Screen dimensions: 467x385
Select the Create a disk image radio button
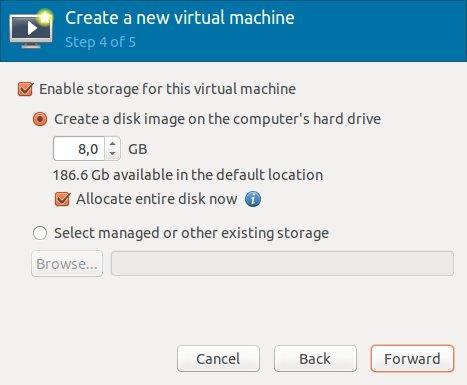pyautogui.click(x=40, y=119)
